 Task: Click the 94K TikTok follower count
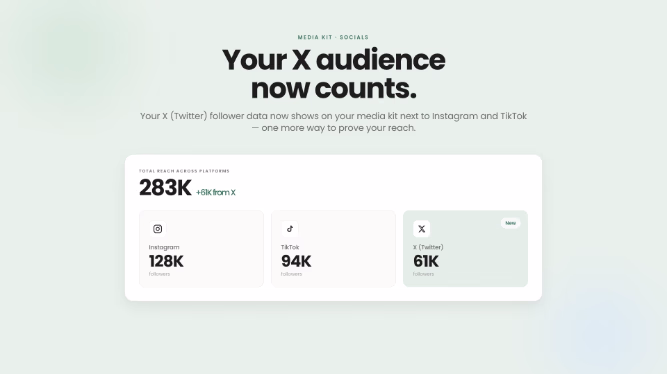[296, 261]
